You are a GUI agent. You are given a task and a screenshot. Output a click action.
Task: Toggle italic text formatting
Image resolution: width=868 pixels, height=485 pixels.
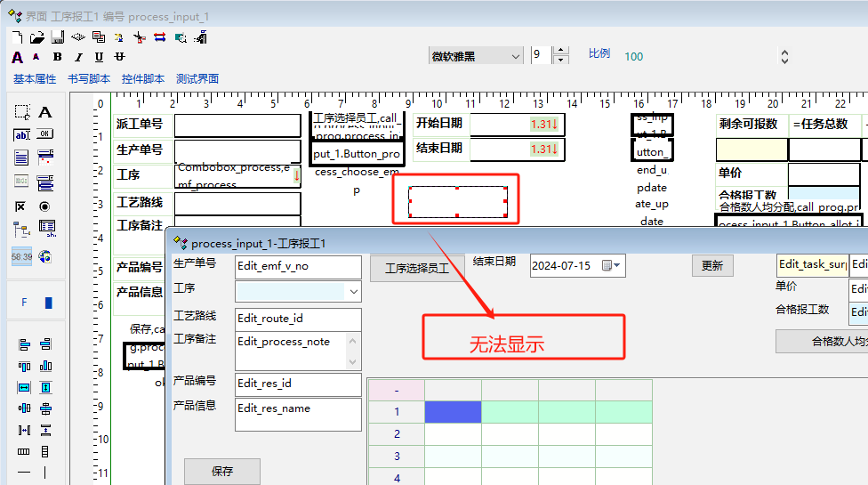[x=78, y=57]
